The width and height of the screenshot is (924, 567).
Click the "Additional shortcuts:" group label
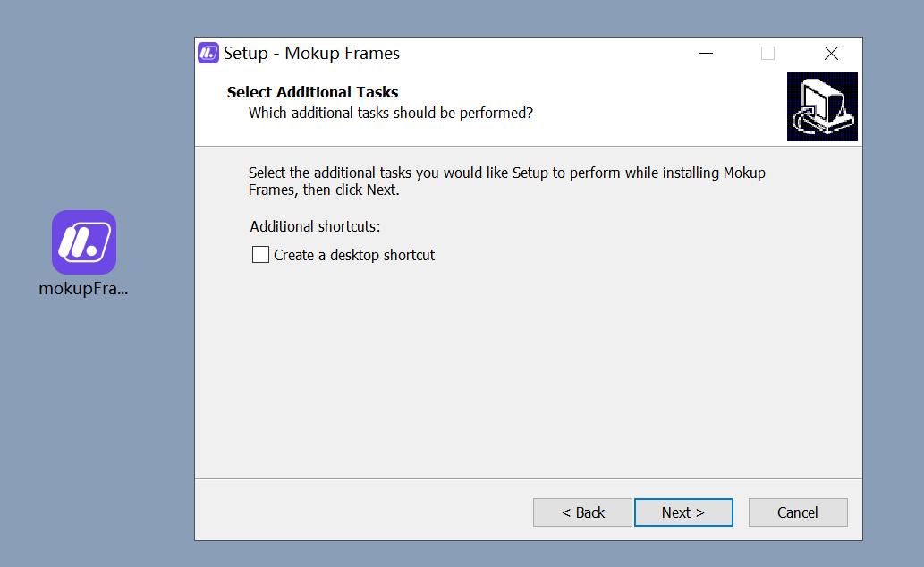tap(315, 226)
